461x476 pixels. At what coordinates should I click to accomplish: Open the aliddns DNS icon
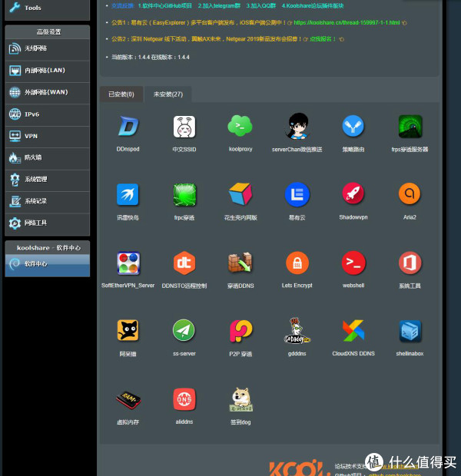click(x=184, y=399)
